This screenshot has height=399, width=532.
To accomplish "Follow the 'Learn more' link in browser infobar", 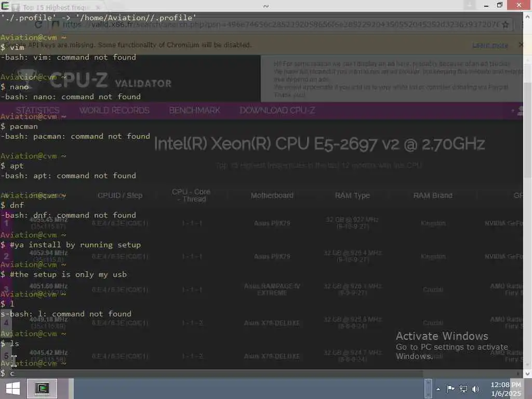I will [x=490, y=46].
